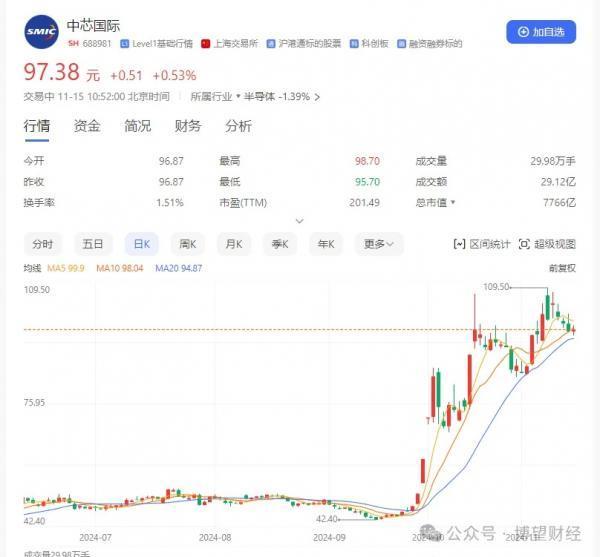Image resolution: width=600 pixels, height=557 pixels.
Task: Click the MA10 98.04 indicator label
Action: point(119,268)
